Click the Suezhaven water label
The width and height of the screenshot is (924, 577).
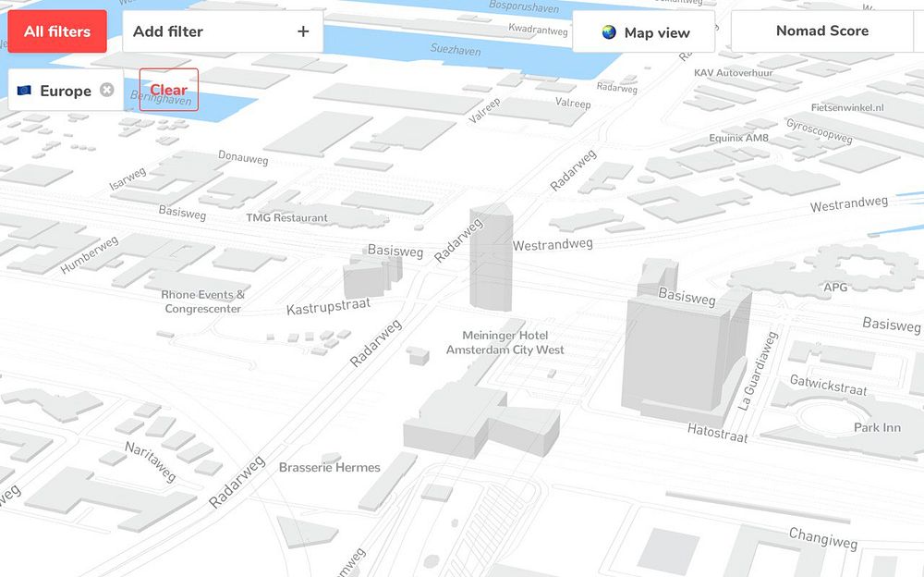click(455, 49)
